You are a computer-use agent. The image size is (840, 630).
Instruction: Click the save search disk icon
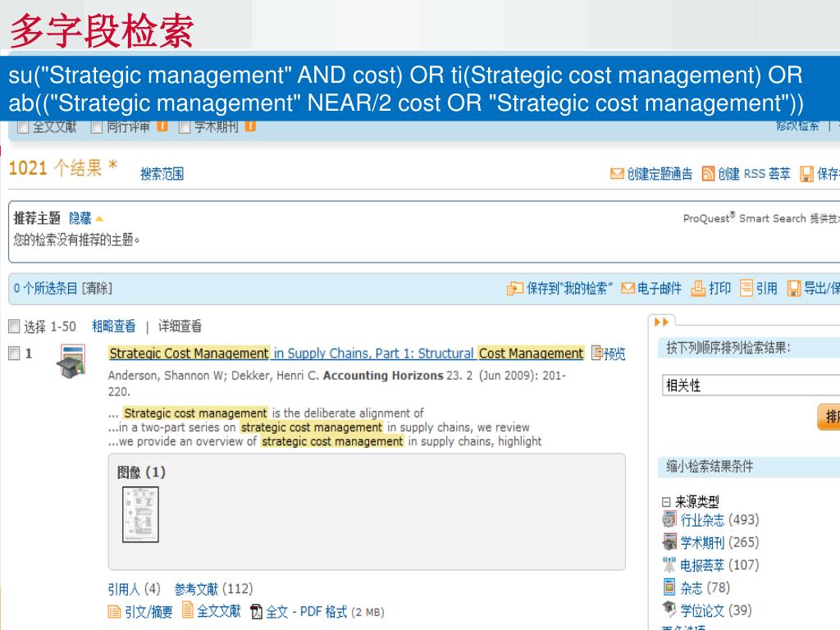pos(806,174)
